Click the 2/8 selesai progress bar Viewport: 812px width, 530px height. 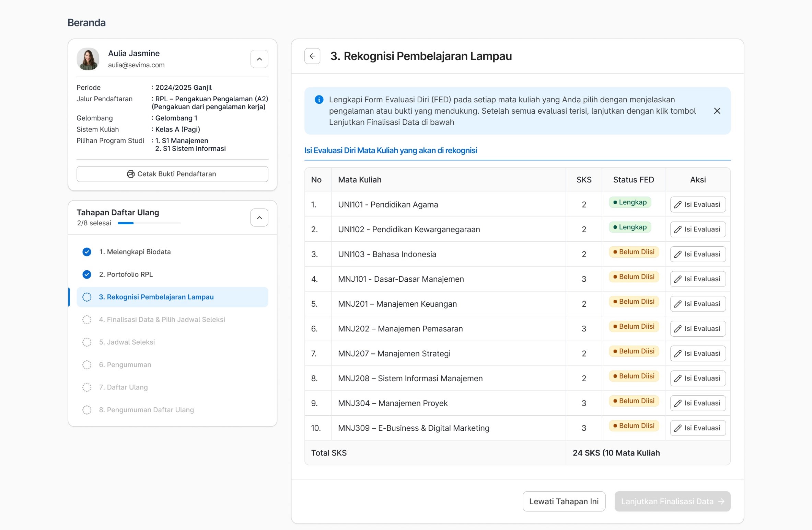pos(149,223)
